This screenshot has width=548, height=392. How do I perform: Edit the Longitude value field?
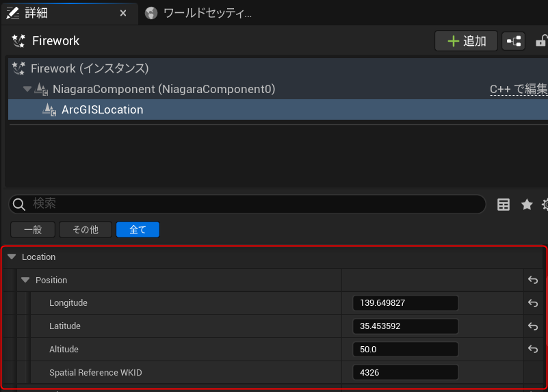point(406,303)
